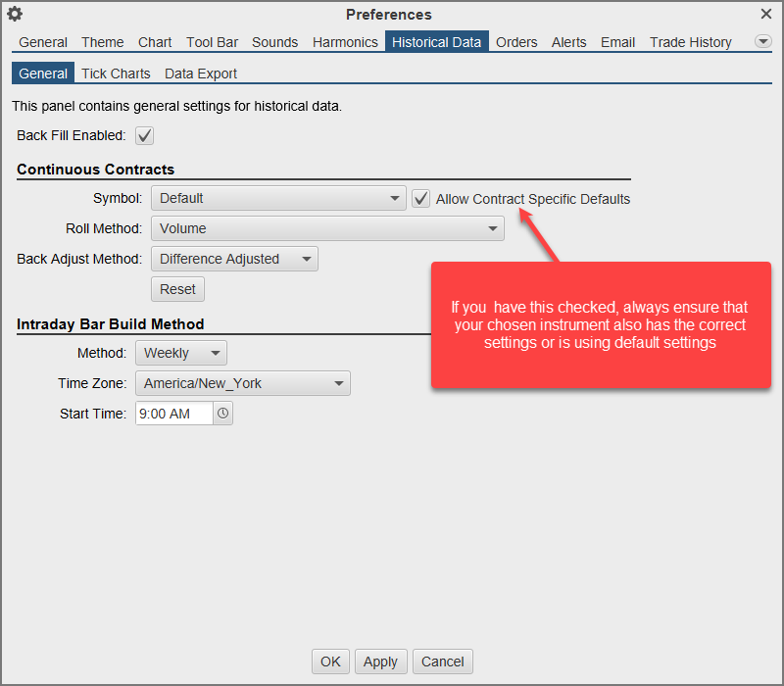Viewport: 784px width, 686px height.
Task: Click the Reset button for continuous contracts
Action: pyautogui.click(x=177, y=289)
